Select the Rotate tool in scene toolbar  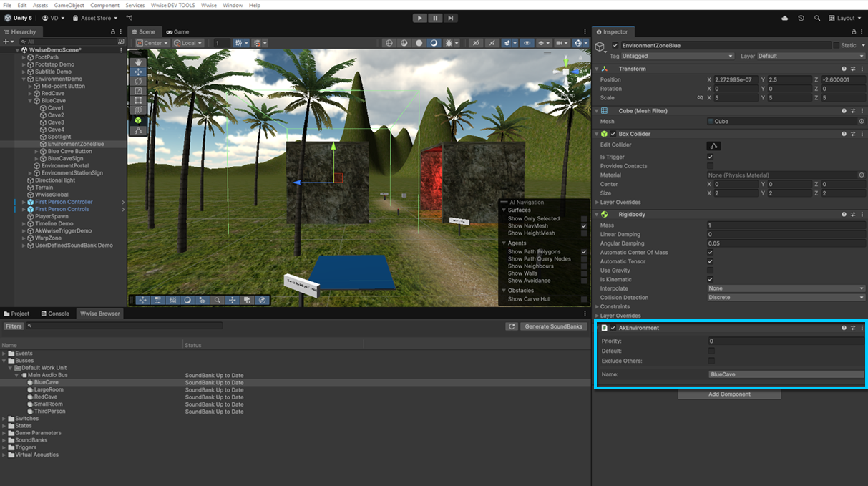point(138,82)
